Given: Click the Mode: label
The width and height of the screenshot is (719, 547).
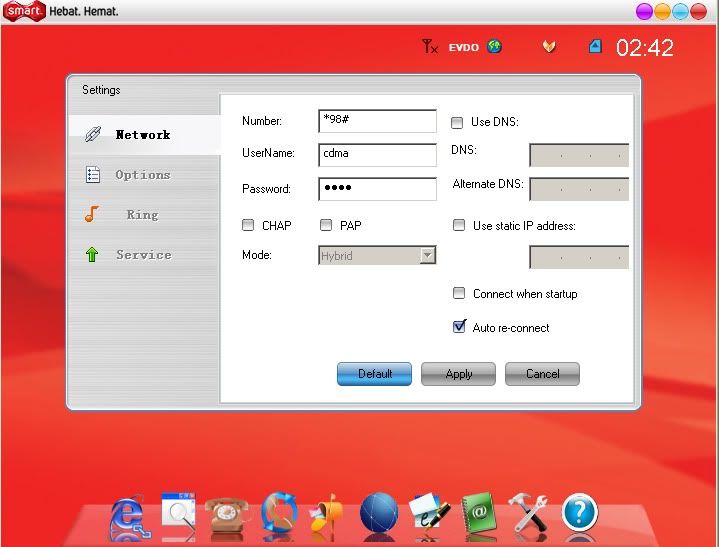Looking at the screenshot, I should click(257, 255).
